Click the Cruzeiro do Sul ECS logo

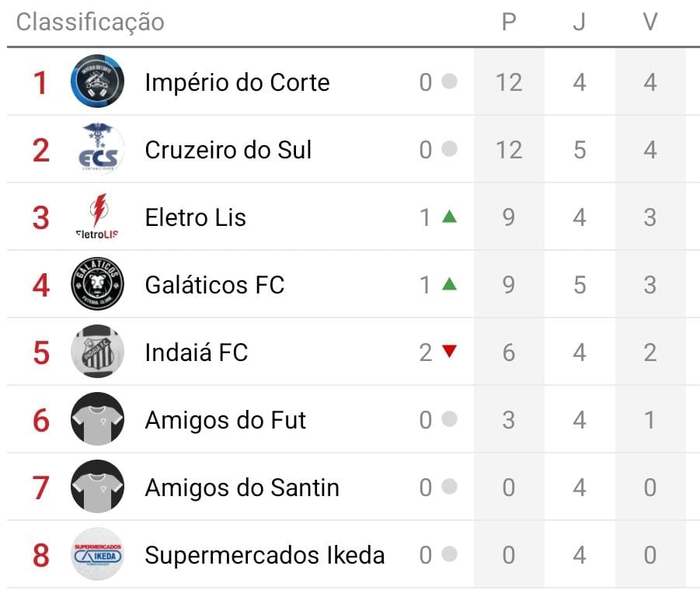pos(97,149)
